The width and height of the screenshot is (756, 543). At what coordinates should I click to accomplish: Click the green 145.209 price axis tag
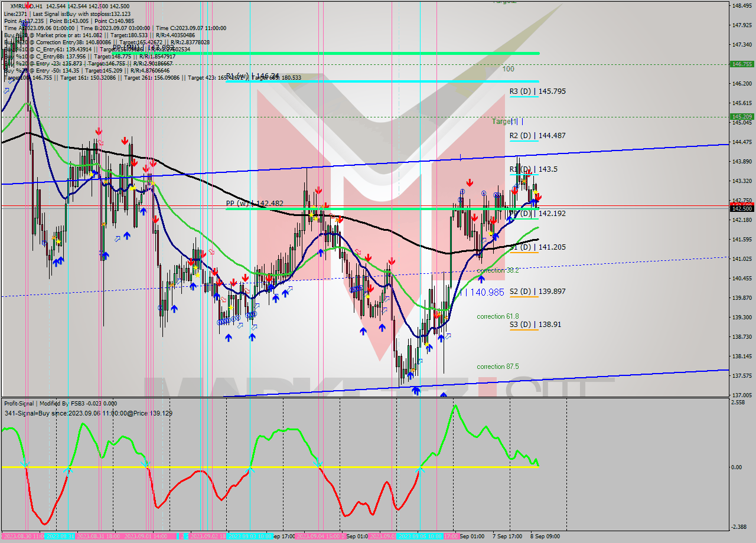pos(741,117)
